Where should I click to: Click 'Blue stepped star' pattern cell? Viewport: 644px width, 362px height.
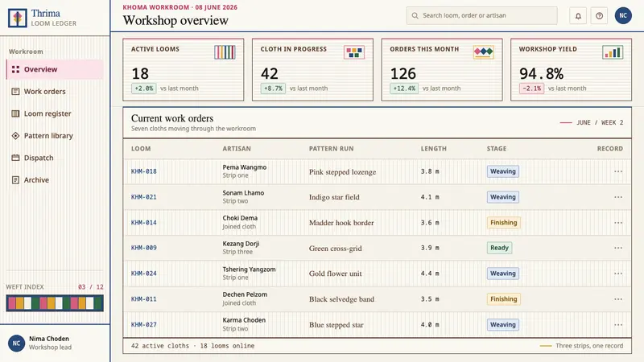336,325
